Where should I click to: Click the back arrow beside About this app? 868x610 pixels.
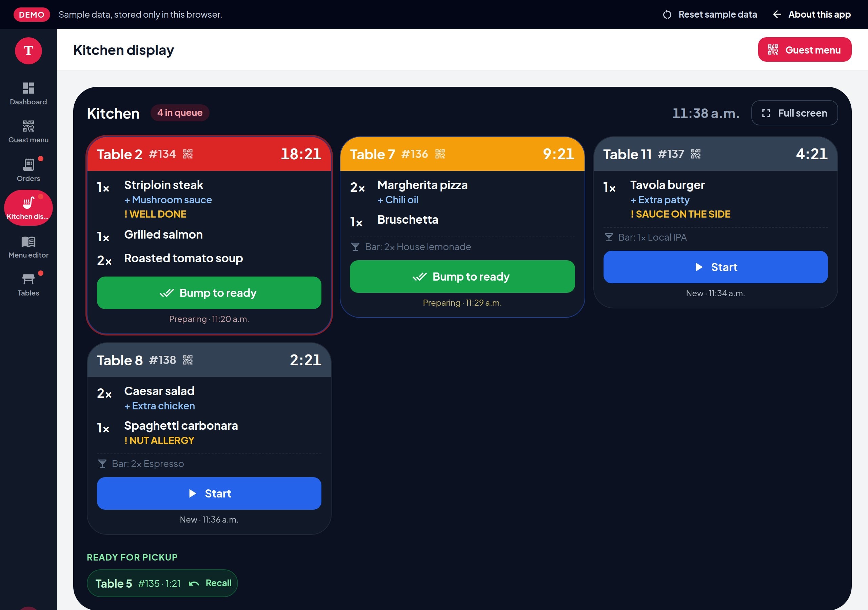777,14
